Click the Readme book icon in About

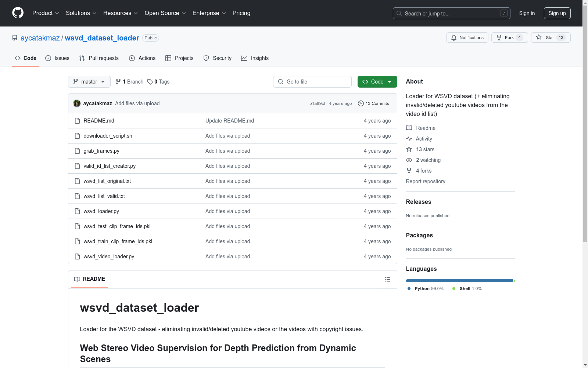(409, 128)
